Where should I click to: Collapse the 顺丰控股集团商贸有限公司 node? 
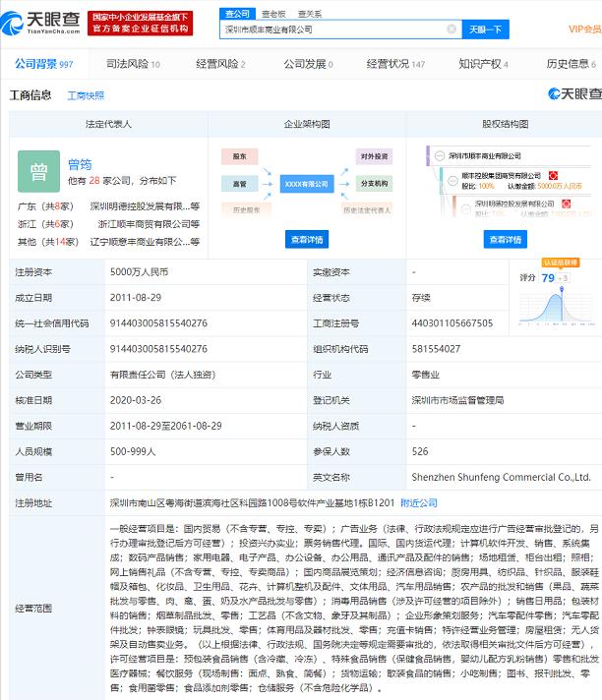coord(452,180)
